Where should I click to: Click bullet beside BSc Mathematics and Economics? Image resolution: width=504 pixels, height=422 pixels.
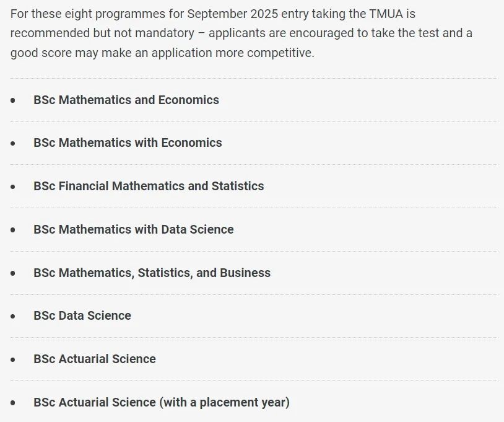tap(13, 100)
